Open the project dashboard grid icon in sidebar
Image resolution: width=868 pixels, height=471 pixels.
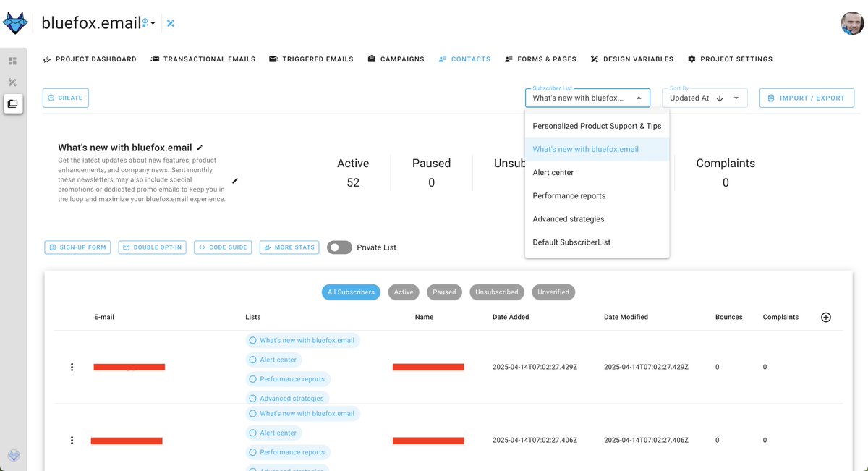[12, 61]
